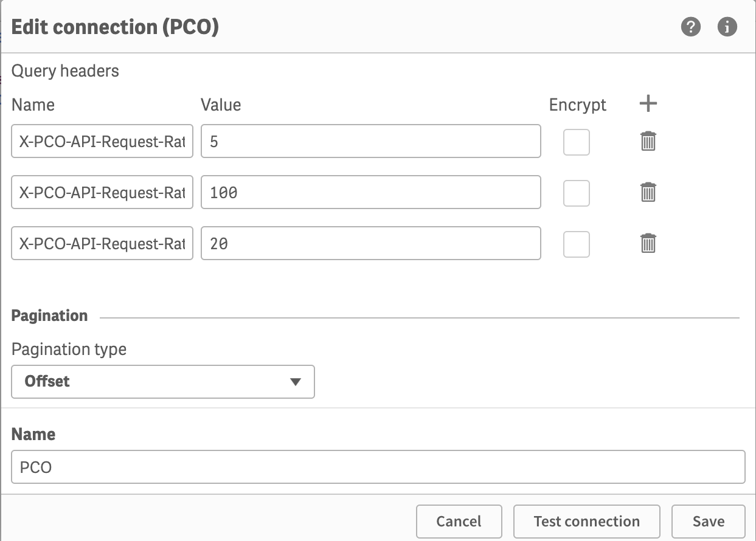This screenshot has width=756, height=541.
Task: Click the Cancel button
Action: click(x=459, y=522)
